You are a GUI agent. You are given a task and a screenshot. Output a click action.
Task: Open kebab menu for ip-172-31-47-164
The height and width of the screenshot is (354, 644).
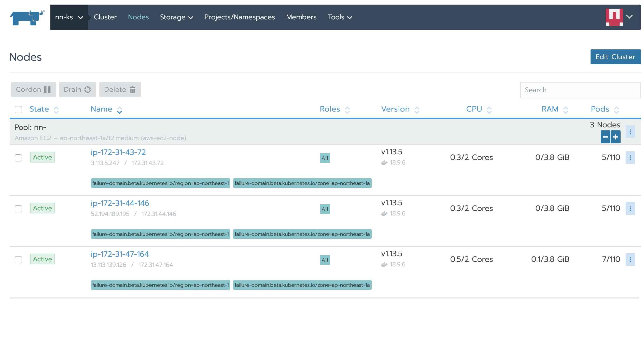click(x=630, y=260)
